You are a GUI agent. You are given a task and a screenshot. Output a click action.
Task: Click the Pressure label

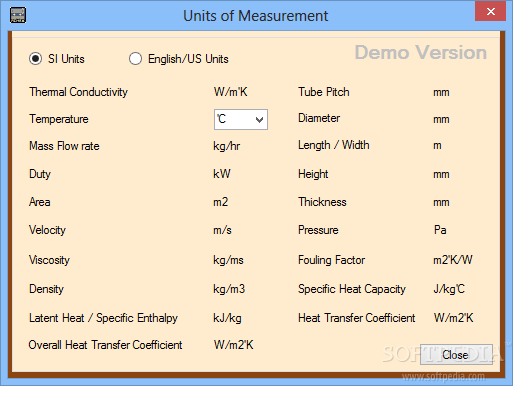pos(318,230)
